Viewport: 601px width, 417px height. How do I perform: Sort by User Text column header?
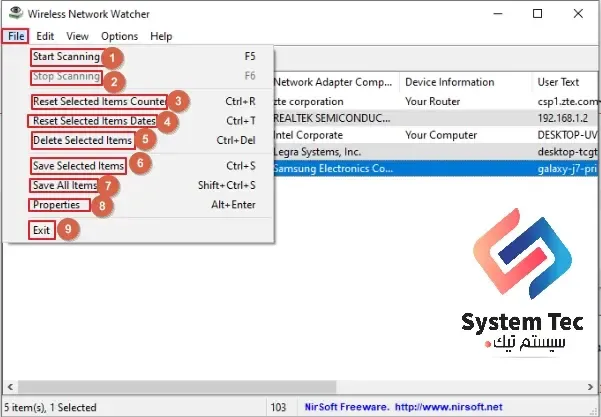tap(567, 82)
